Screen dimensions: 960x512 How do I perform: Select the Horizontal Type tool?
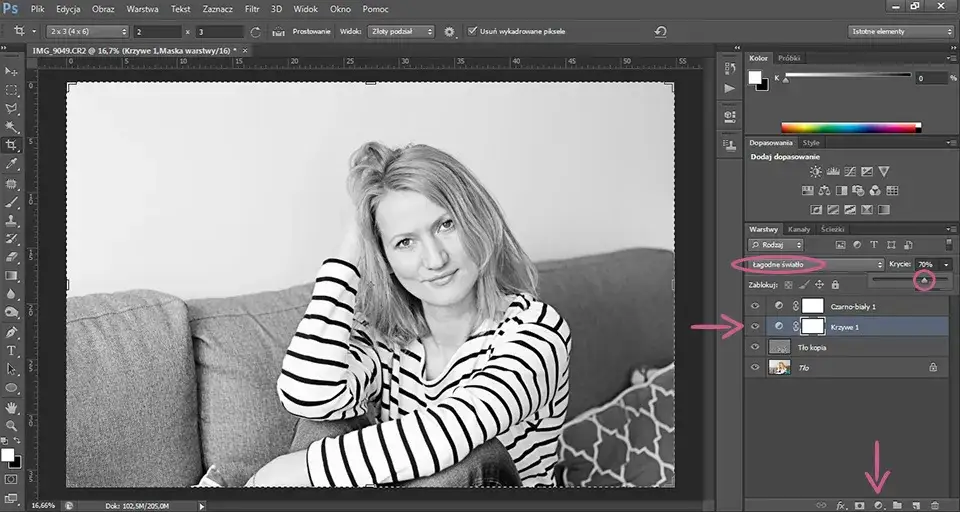coord(11,351)
